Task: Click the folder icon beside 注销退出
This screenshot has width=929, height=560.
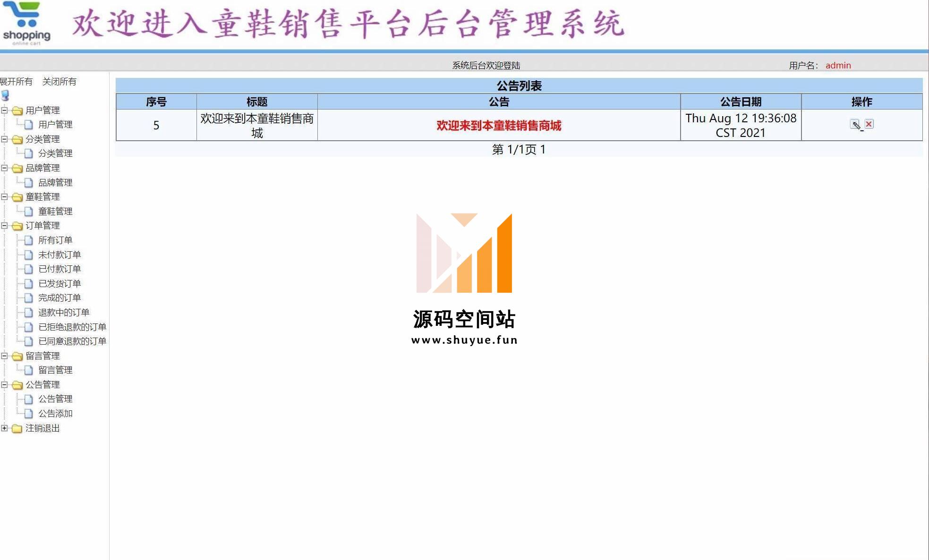Action: 17,428
